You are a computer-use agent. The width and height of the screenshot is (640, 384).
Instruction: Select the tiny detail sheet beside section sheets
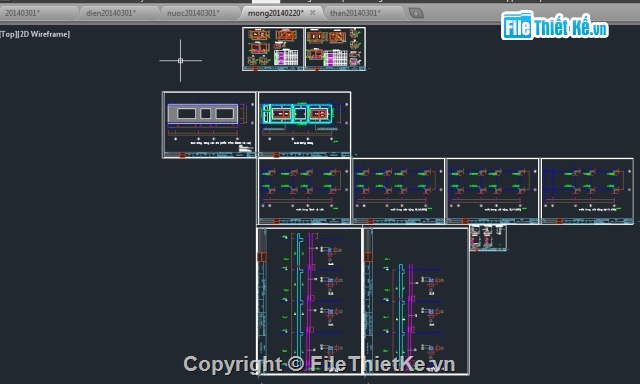click(488, 238)
